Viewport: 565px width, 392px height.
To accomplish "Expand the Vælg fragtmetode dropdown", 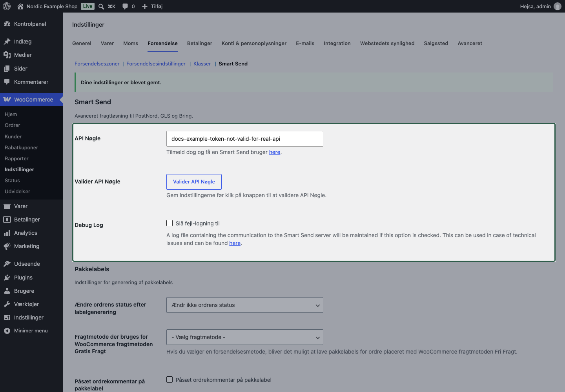I will [x=245, y=337].
